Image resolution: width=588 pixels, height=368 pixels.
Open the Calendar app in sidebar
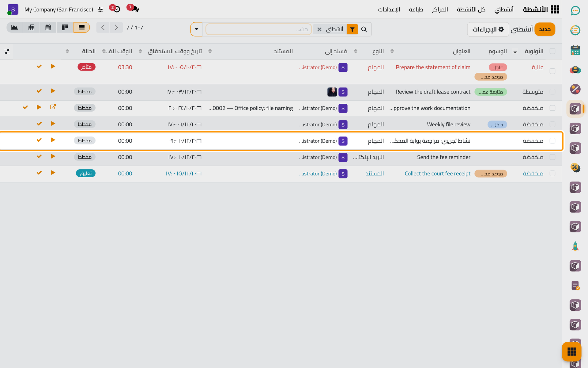click(x=575, y=50)
